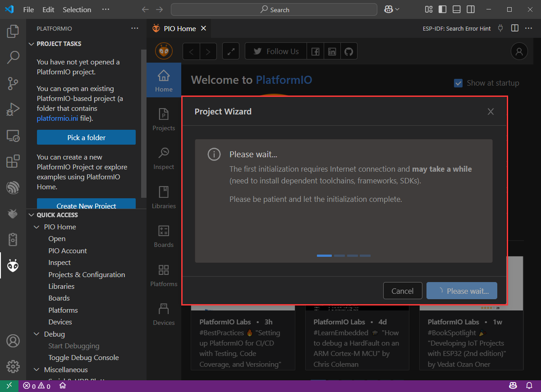The image size is (541, 392).
Task: Open the PLATFORMIO panel more actions menu
Action: point(135,28)
